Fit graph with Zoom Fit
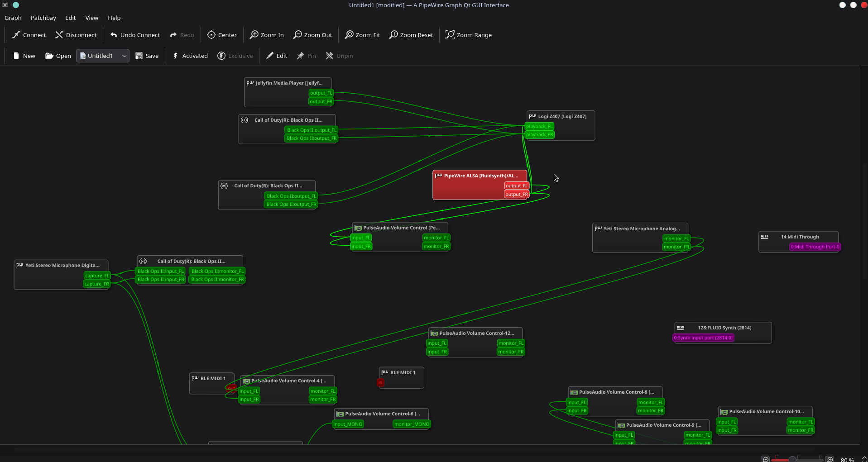868x462 pixels. pyautogui.click(x=350, y=35)
